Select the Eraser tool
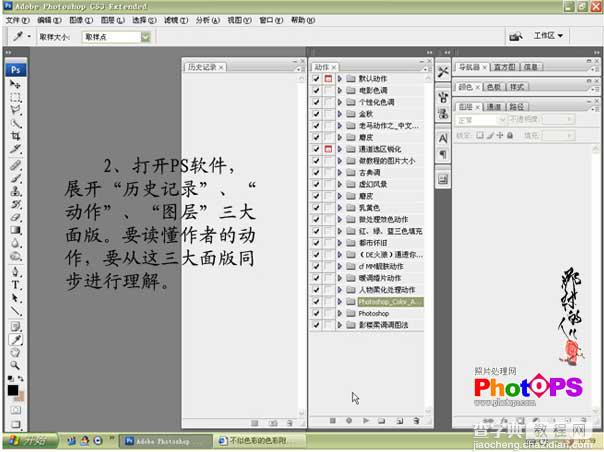The width and height of the screenshot is (604, 452). click(x=15, y=217)
